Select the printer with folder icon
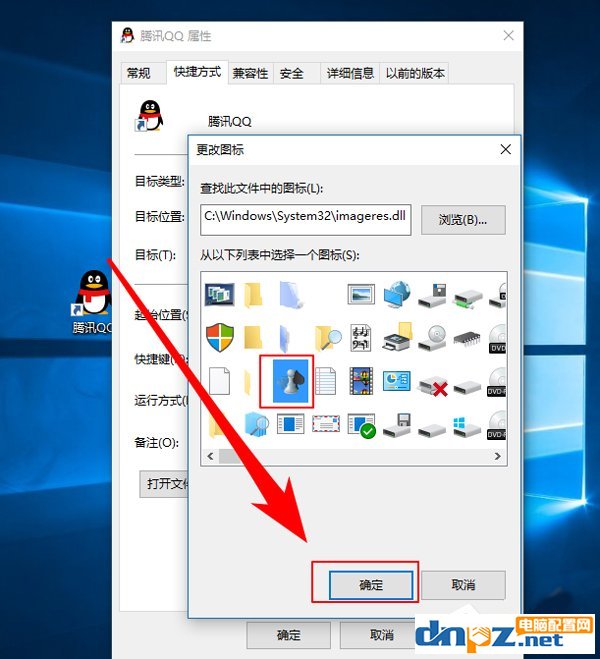This screenshot has height=659, width=600. (x=397, y=337)
